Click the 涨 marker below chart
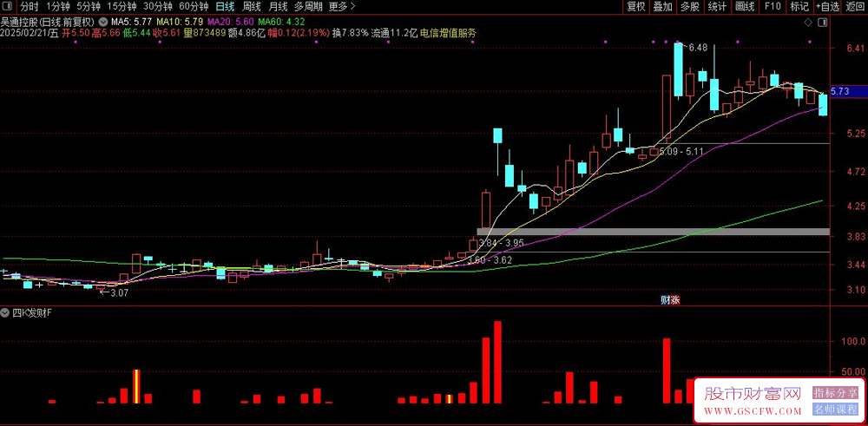The image size is (868, 426). pyautogui.click(x=674, y=300)
